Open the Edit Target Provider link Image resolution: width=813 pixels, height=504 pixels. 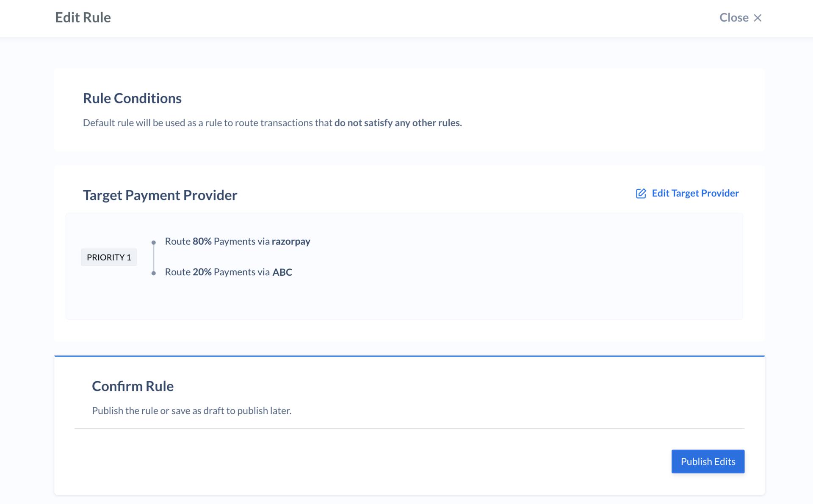point(687,193)
